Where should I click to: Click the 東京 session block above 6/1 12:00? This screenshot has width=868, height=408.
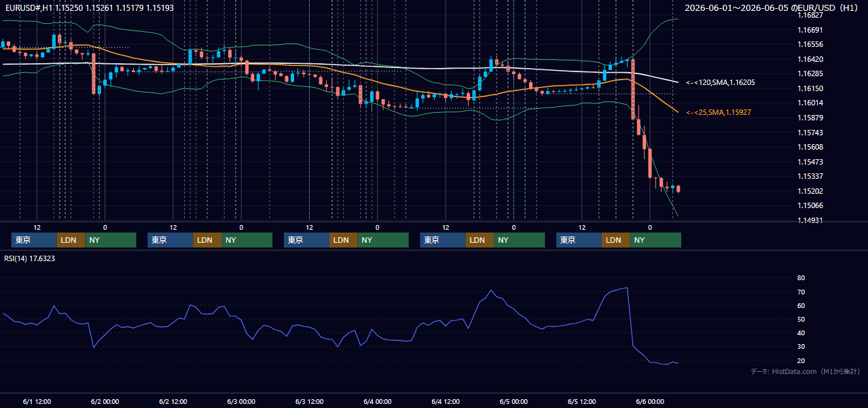(34, 240)
